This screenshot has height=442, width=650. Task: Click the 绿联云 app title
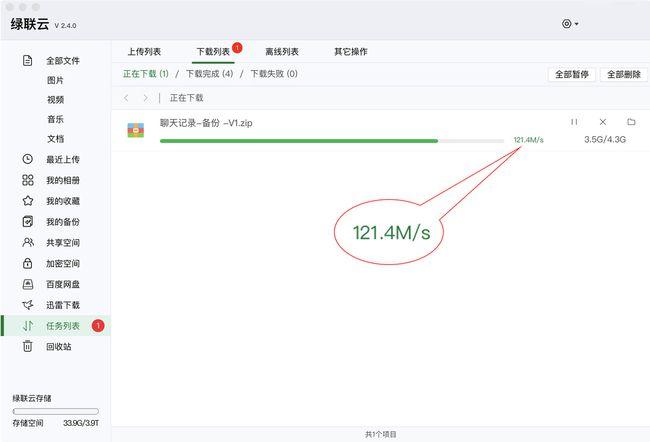click(x=30, y=24)
